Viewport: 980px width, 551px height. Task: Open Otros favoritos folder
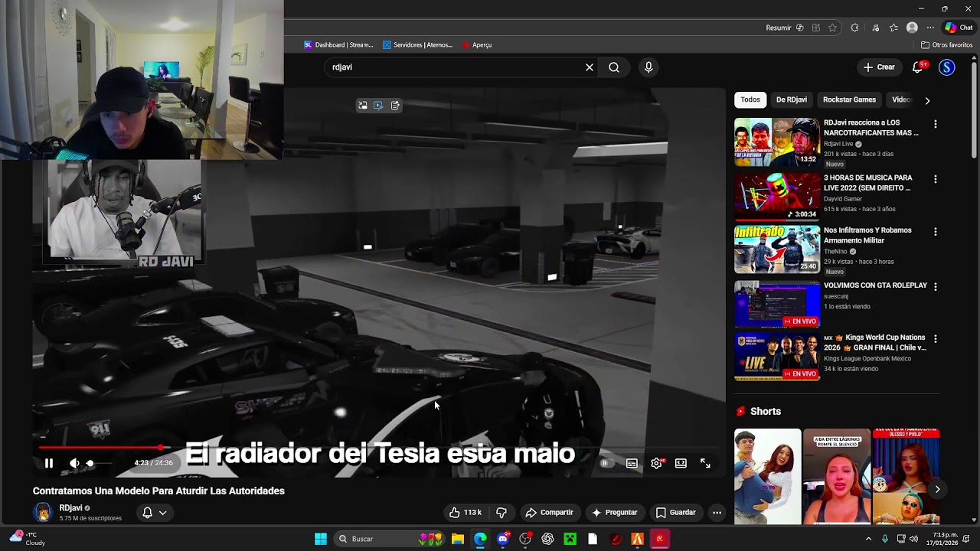pyautogui.click(x=946, y=45)
